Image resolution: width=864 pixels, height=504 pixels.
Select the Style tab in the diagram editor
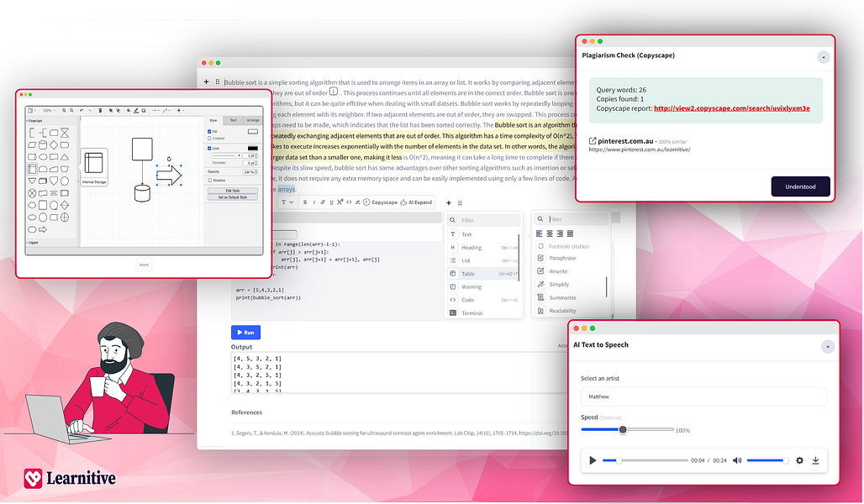pyautogui.click(x=213, y=120)
